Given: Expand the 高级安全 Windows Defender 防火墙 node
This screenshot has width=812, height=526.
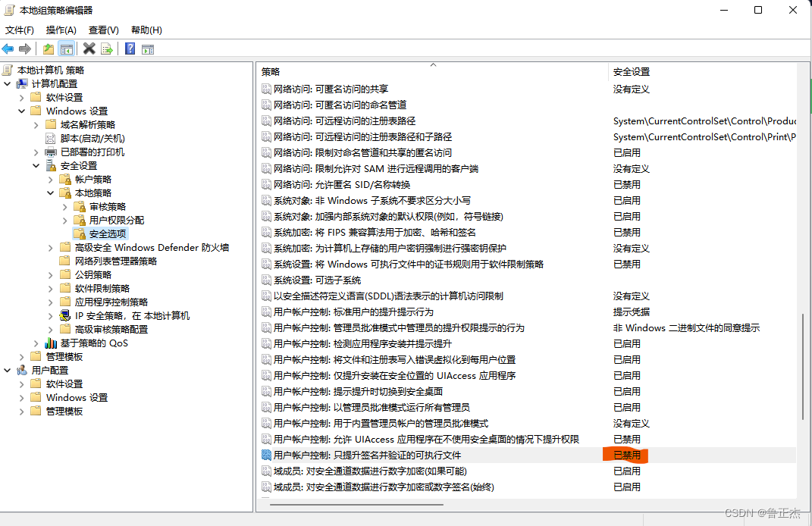Looking at the screenshot, I should point(51,248).
